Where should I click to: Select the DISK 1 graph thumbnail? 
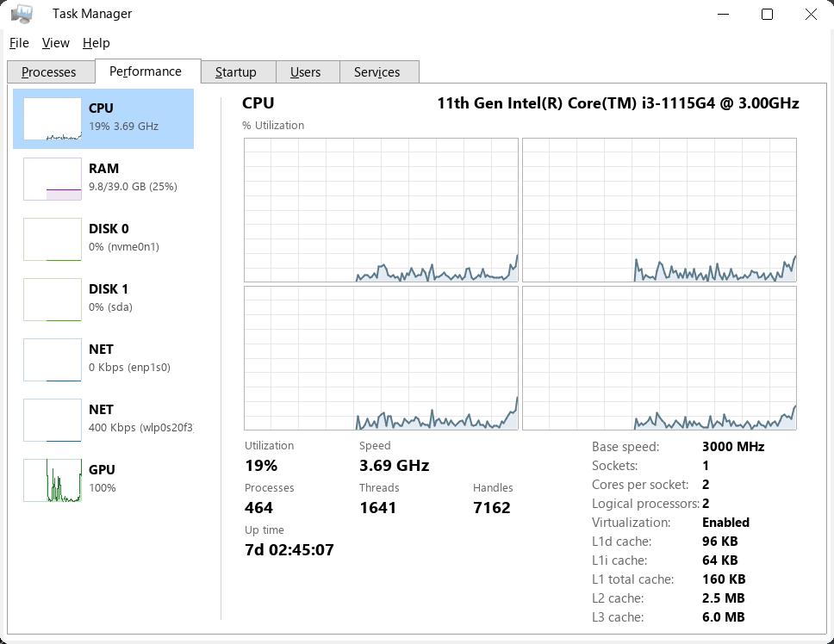pyautogui.click(x=53, y=300)
